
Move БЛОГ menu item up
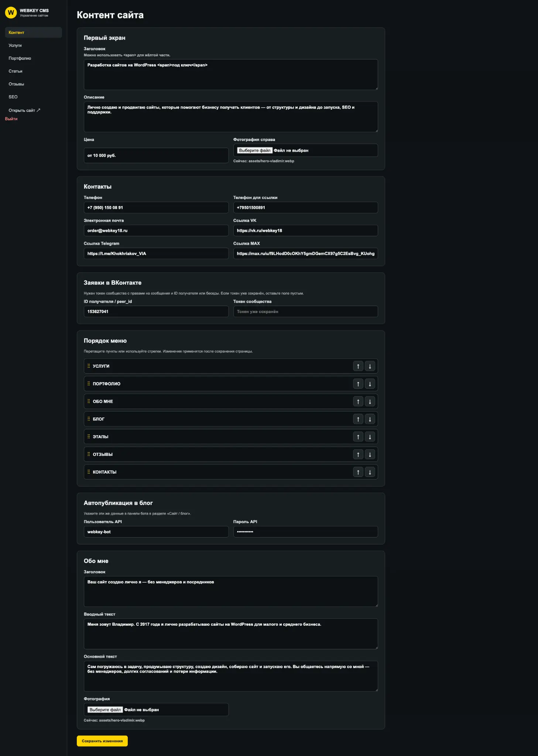(358, 419)
